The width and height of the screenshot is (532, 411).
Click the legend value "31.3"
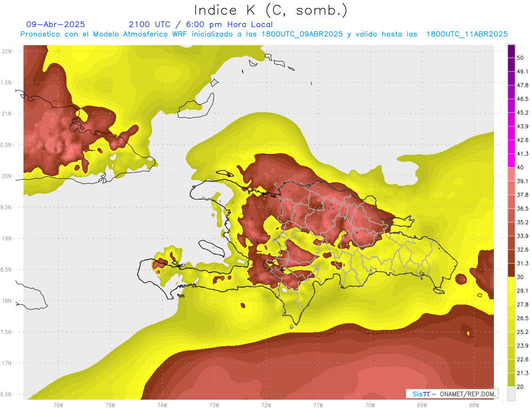[523, 263]
